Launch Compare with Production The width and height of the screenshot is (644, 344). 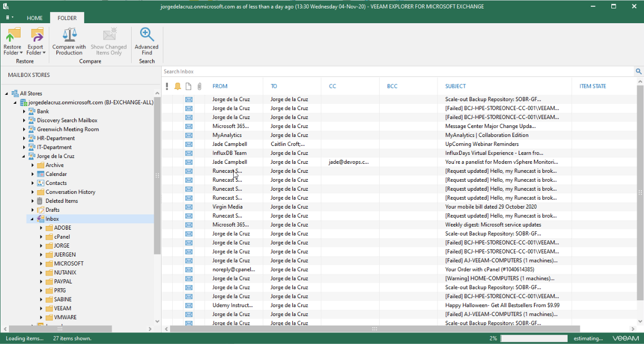[x=69, y=42]
